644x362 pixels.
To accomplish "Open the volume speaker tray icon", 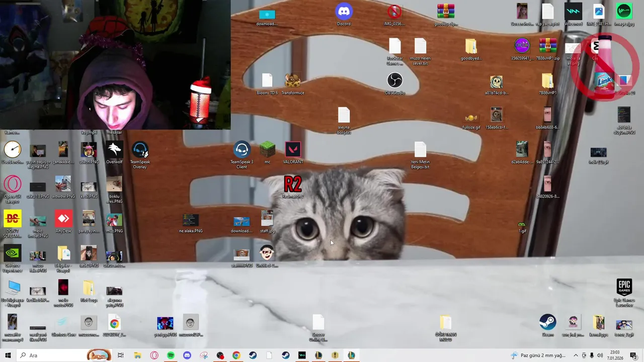I will [x=600, y=355].
